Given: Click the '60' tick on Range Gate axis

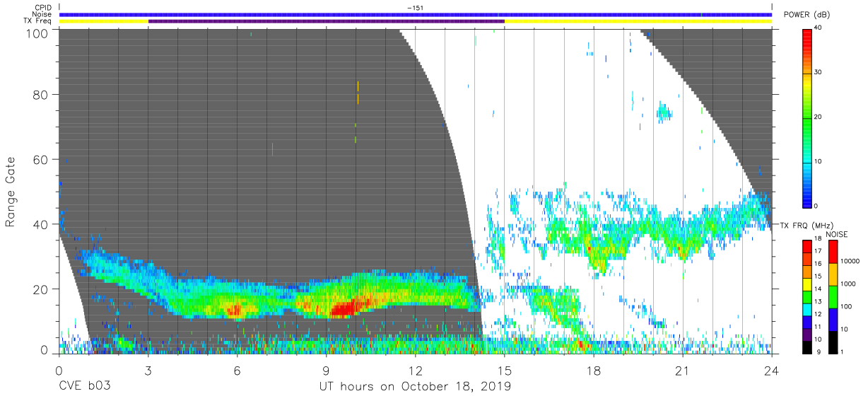Looking at the screenshot, I should pos(42,159).
